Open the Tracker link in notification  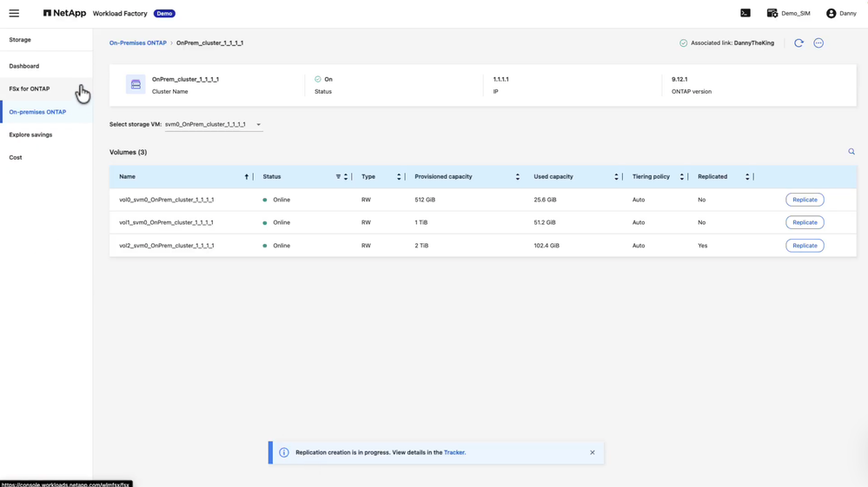[x=454, y=453]
